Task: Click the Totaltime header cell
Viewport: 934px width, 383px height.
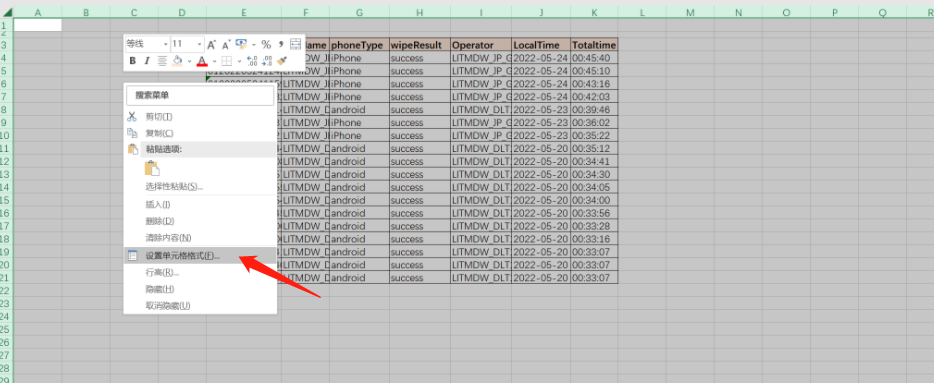Action: (x=594, y=45)
